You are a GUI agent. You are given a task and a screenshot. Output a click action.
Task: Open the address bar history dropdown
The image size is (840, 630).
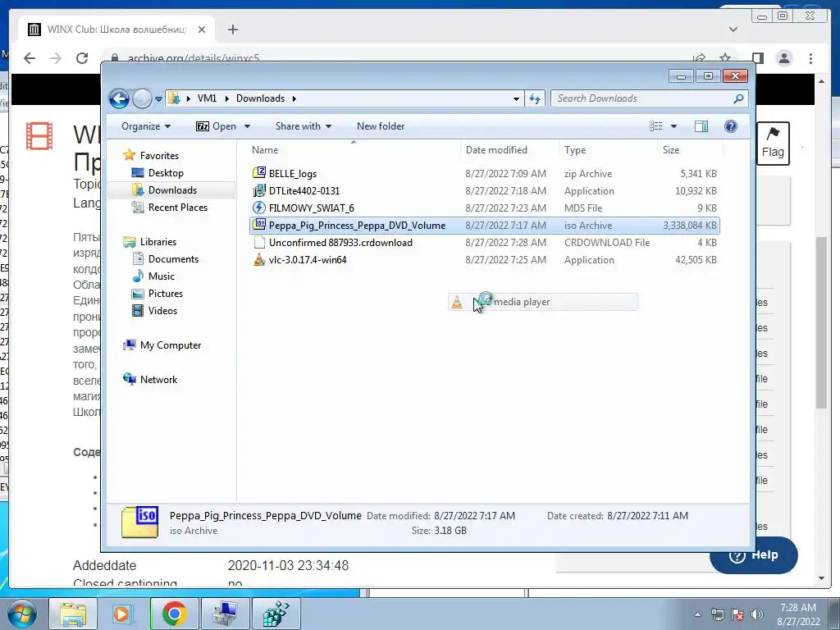516,98
